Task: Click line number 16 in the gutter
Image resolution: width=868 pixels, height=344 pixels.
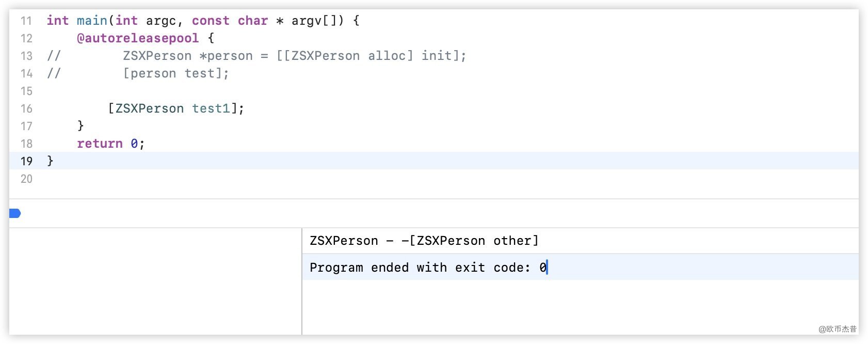Action: pos(26,108)
